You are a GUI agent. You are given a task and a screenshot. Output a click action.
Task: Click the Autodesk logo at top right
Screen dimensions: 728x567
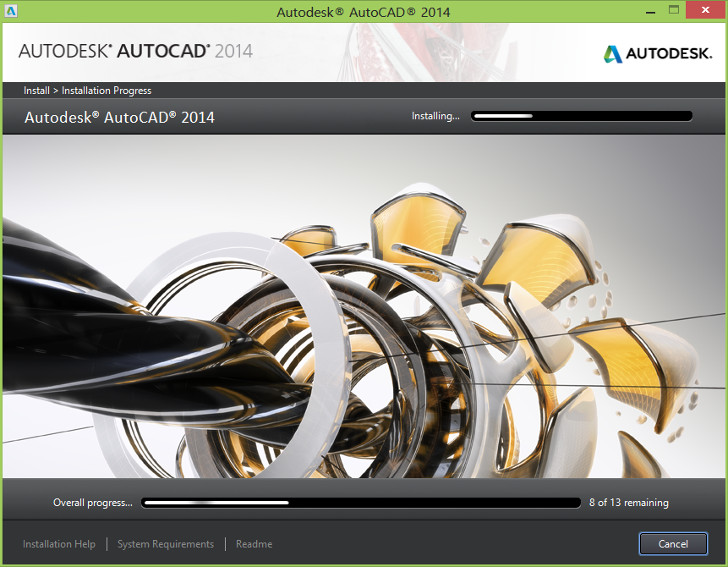point(658,52)
